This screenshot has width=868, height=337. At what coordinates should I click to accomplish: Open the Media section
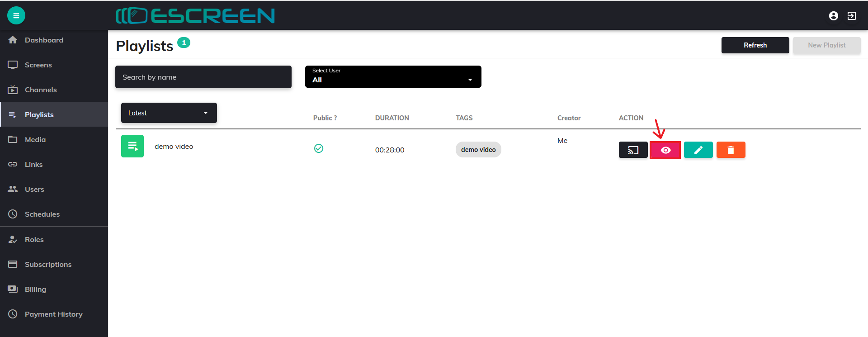click(35, 140)
